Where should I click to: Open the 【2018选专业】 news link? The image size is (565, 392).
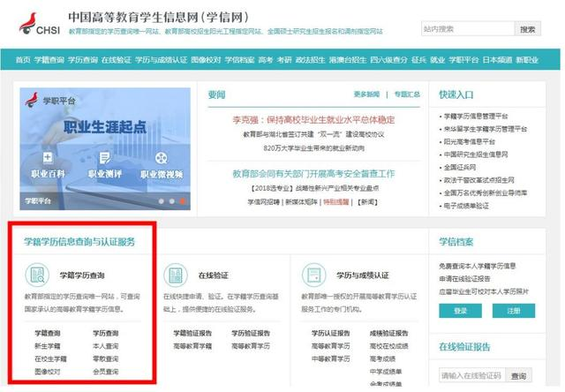click(x=313, y=188)
